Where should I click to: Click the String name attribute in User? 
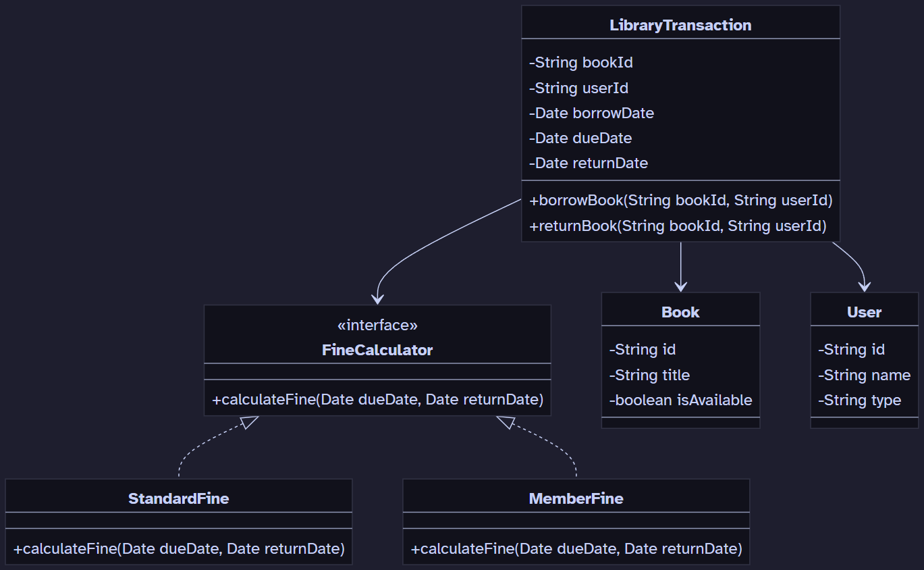point(864,375)
